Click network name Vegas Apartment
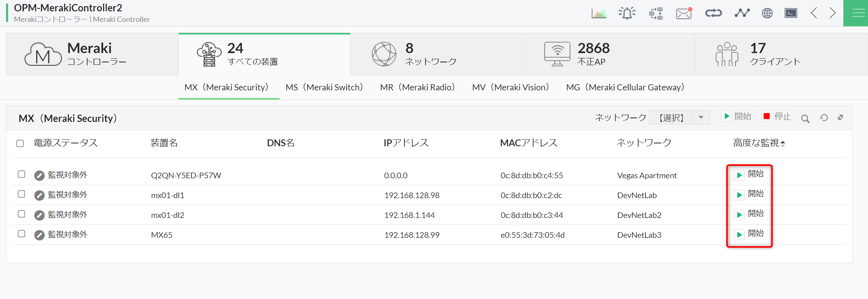868x299 pixels. point(647,175)
